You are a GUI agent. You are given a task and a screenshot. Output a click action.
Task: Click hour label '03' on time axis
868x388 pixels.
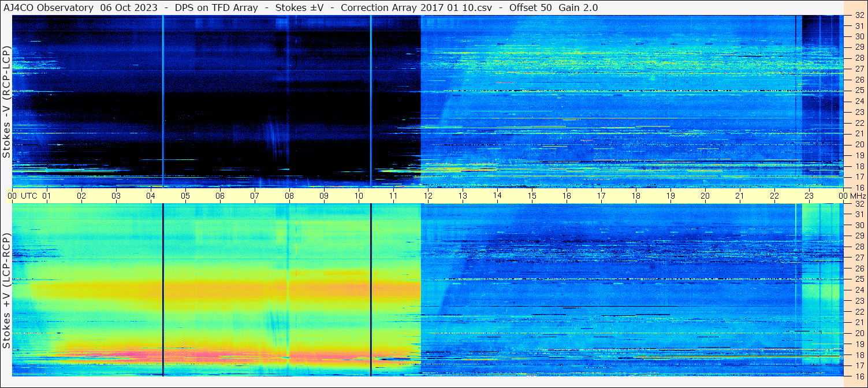pos(116,196)
